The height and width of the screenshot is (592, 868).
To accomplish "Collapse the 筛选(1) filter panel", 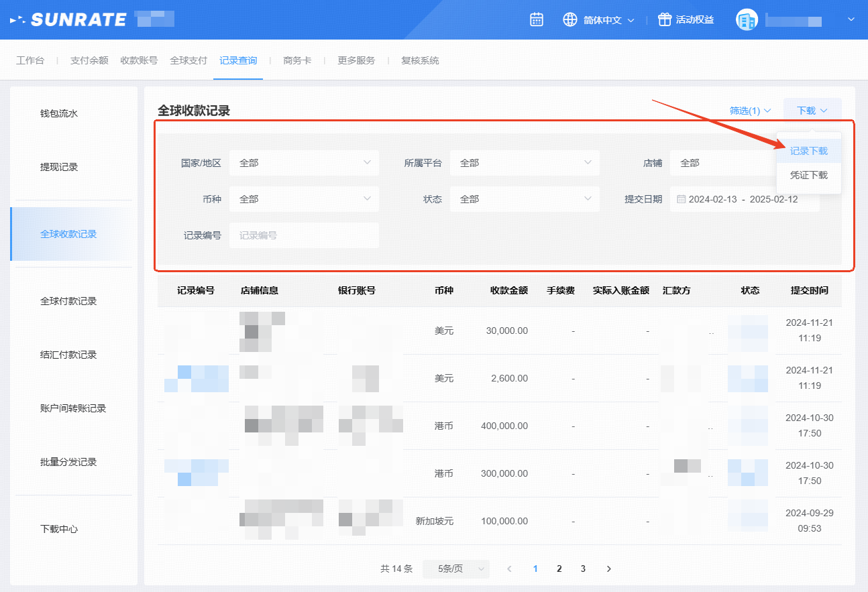I will [750, 111].
